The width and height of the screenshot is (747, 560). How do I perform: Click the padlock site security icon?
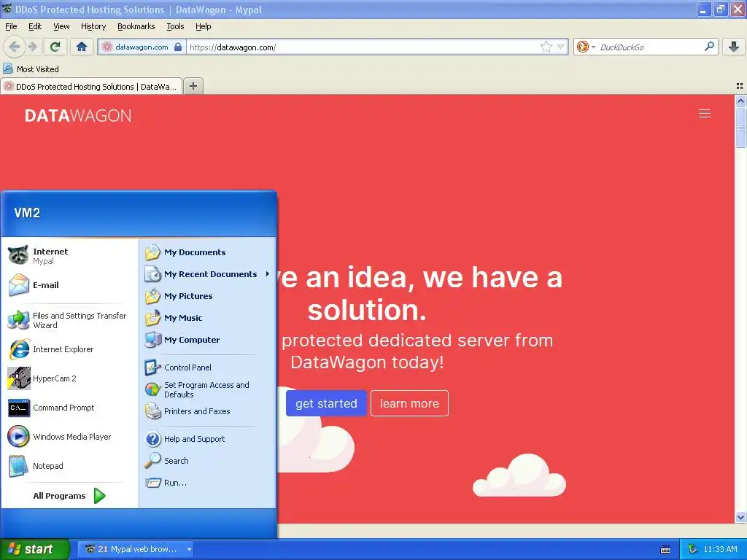click(x=178, y=47)
